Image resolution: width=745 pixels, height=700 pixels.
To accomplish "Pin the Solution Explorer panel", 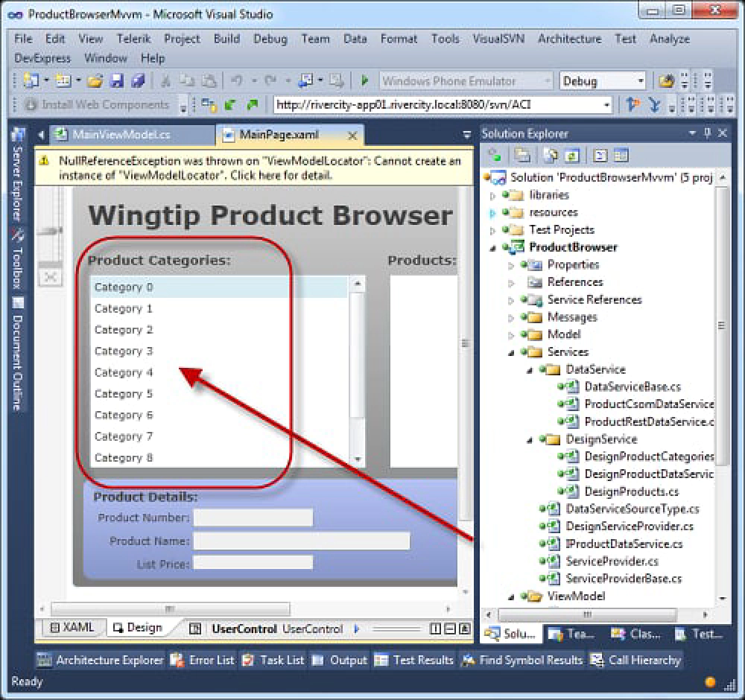I will (x=708, y=133).
